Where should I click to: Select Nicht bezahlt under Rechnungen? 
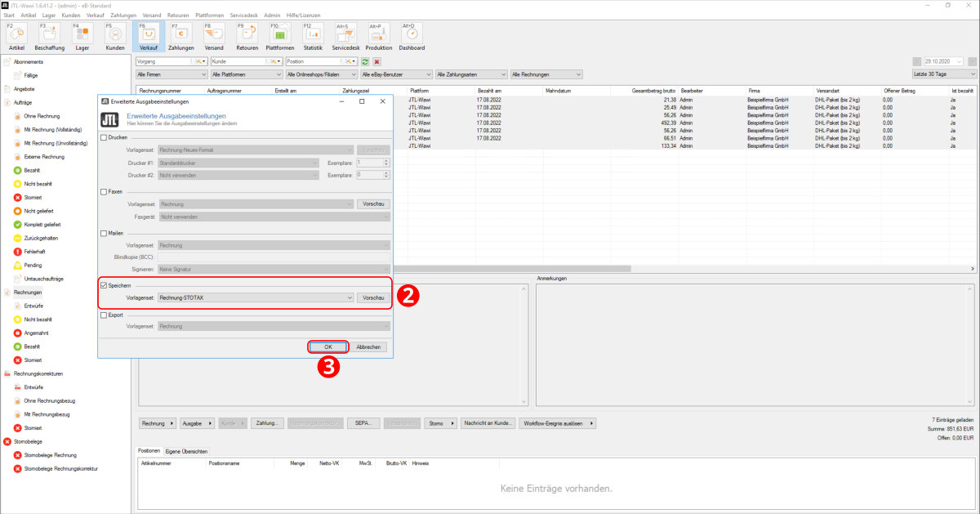38,320
